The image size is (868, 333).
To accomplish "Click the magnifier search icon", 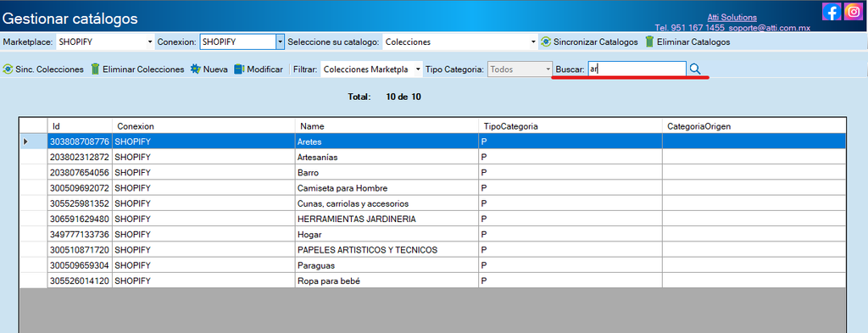I will 696,69.
